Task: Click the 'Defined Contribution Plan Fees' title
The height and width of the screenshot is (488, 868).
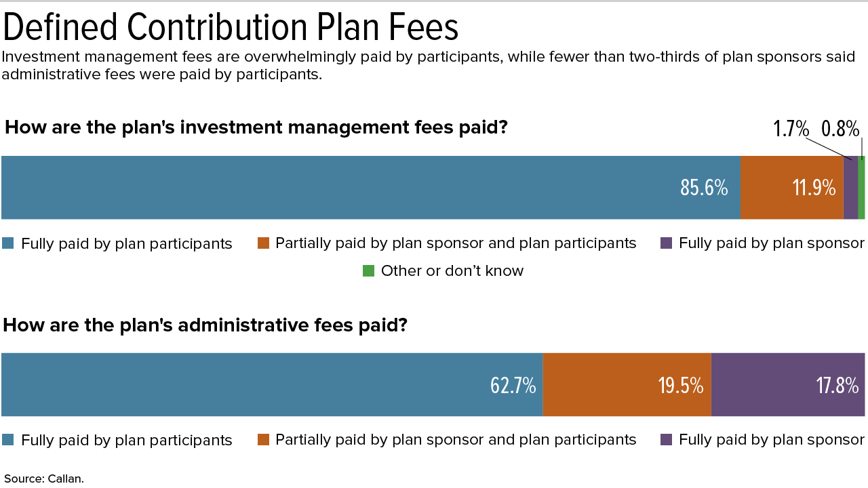Action: [x=231, y=28]
